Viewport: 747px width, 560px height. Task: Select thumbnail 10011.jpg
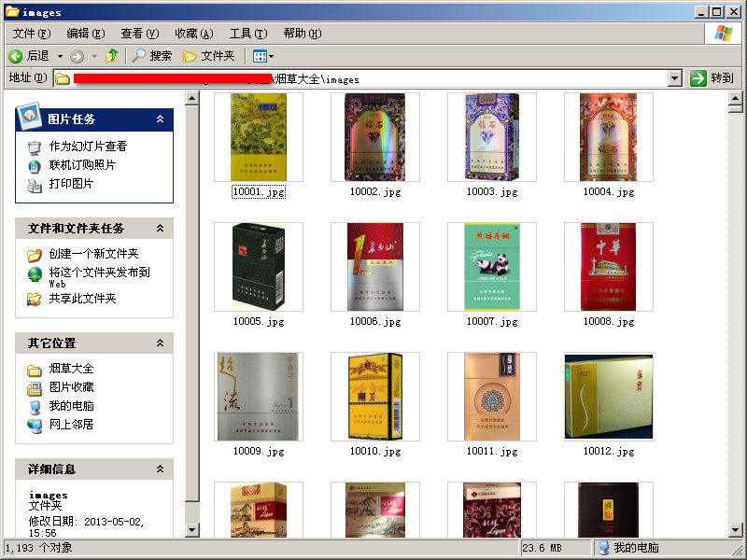[x=492, y=397]
